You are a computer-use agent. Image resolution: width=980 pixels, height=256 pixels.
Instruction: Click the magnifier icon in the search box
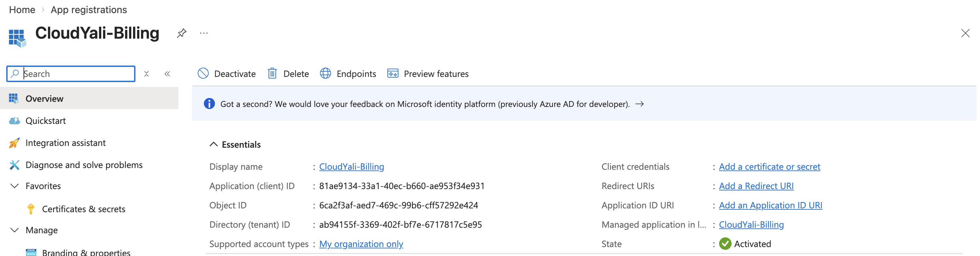click(x=15, y=74)
